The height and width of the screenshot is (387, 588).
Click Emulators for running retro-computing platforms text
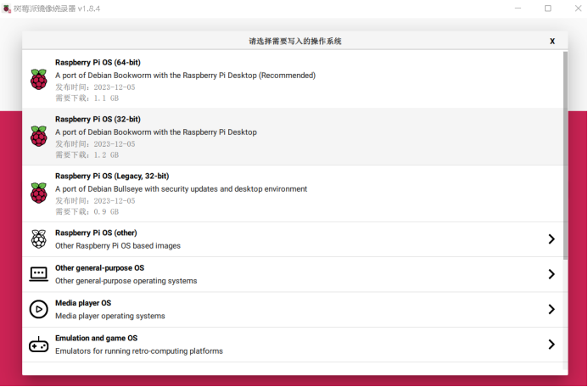pyautogui.click(x=139, y=351)
